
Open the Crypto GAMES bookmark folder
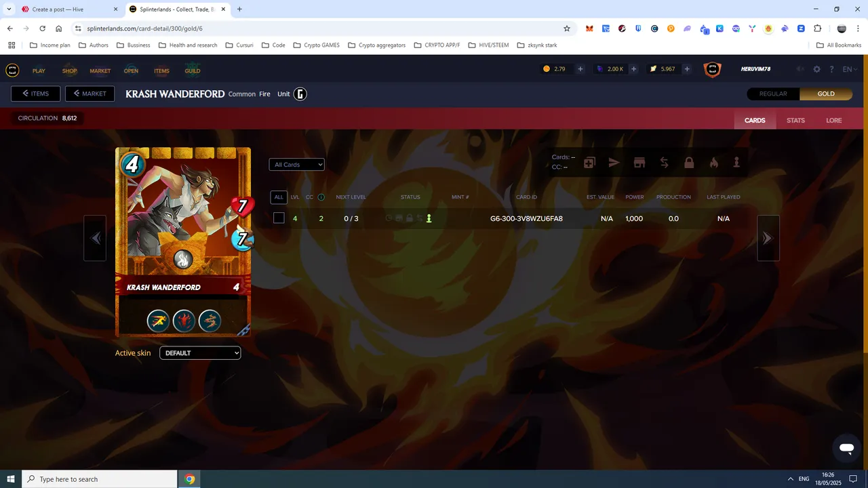pyautogui.click(x=316, y=45)
